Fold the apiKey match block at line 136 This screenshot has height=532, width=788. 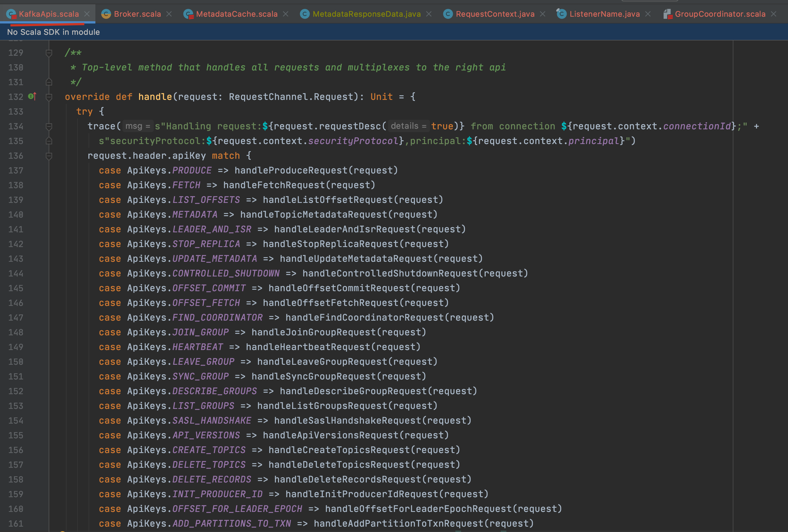tap(49, 156)
